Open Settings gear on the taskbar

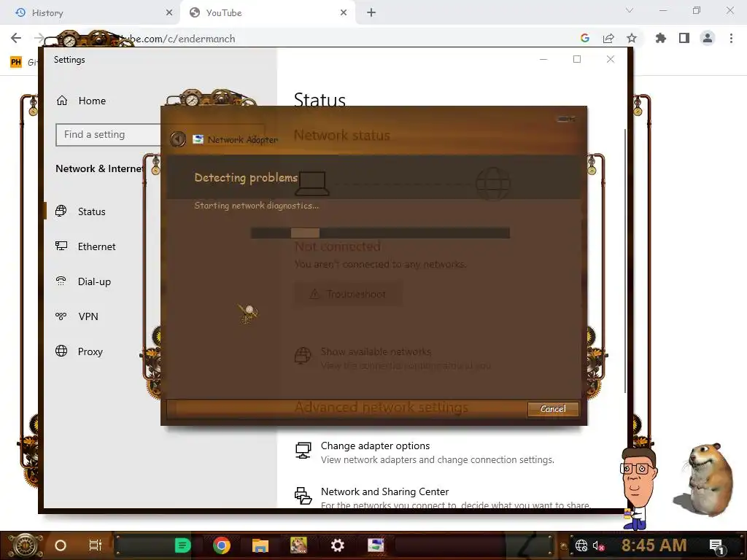[x=337, y=545]
